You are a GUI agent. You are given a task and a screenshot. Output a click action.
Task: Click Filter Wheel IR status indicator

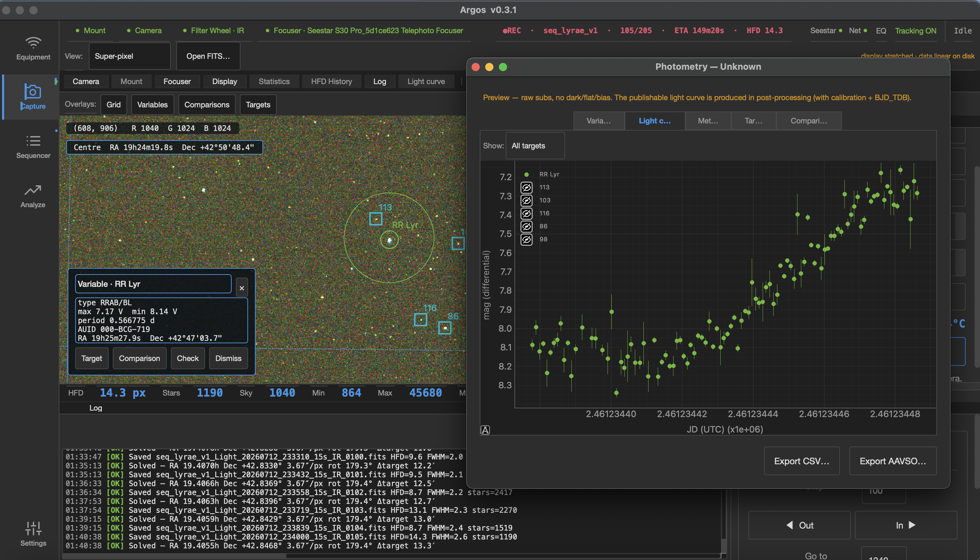click(x=213, y=30)
